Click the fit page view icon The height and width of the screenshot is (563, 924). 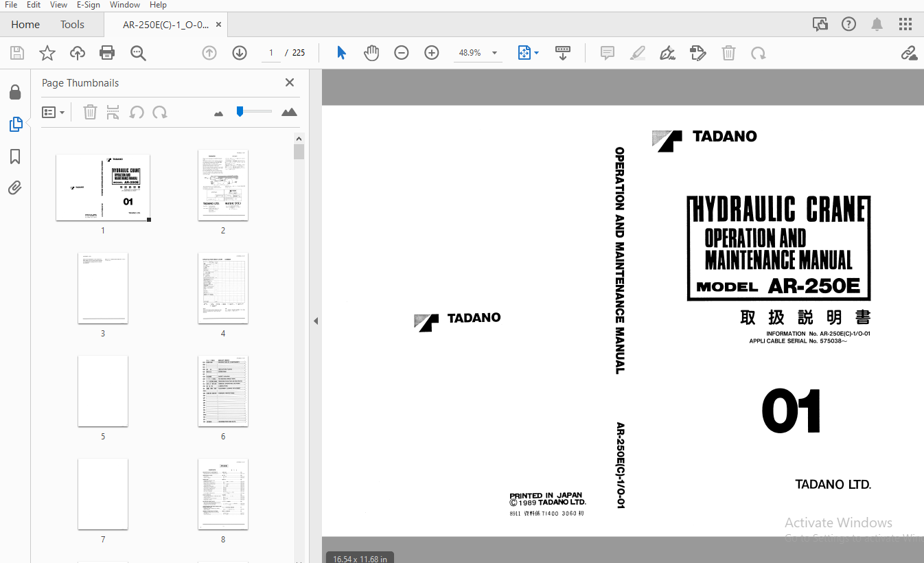524,53
